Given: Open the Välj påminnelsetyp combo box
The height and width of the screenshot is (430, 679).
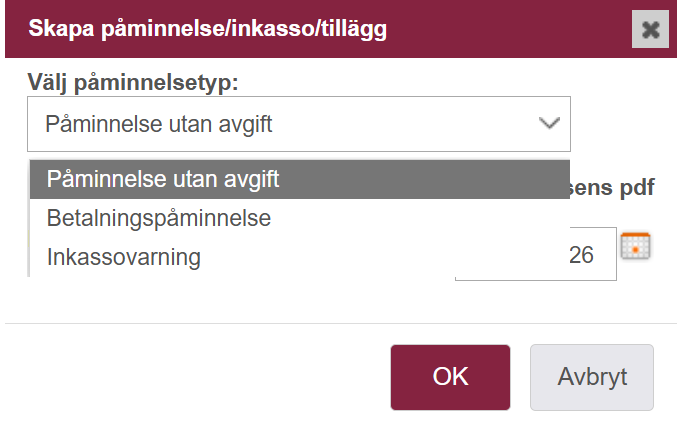Looking at the screenshot, I should (299, 124).
